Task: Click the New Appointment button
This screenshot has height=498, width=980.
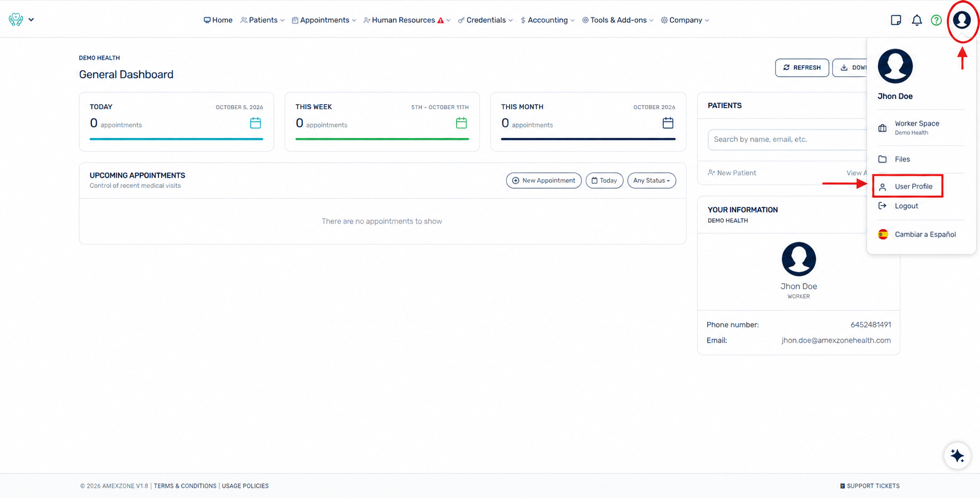Action: pyautogui.click(x=543, y=180)
